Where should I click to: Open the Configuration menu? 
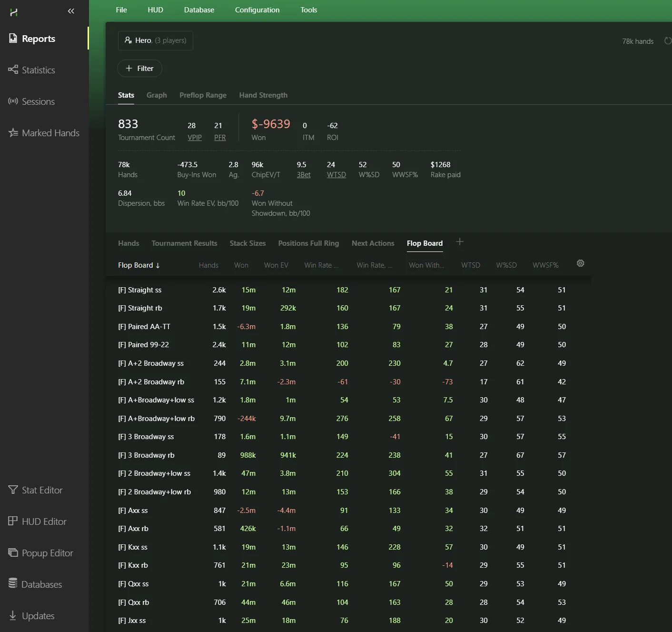(x=257, y=10)
